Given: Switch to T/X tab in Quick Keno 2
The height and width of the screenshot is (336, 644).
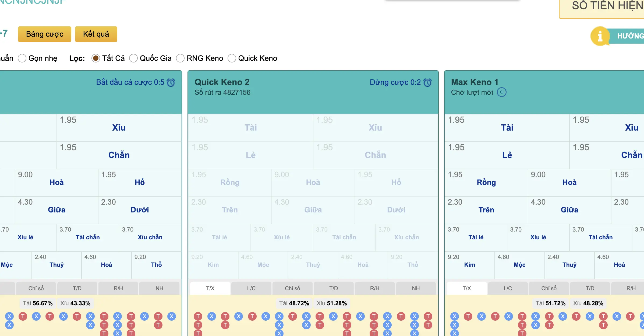Looking at the screenshot, I should [210, 288].
